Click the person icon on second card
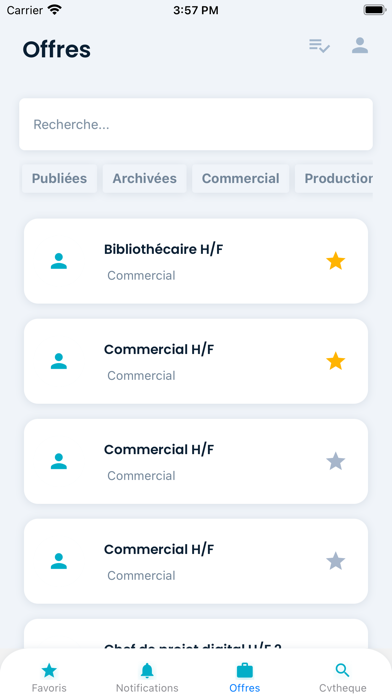The width and height of the screenshot is (392, 696). (x=59, y=361)
